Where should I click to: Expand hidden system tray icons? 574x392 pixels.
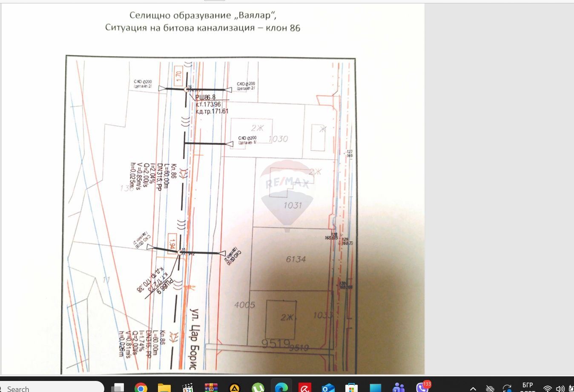(x=473, y=388)
